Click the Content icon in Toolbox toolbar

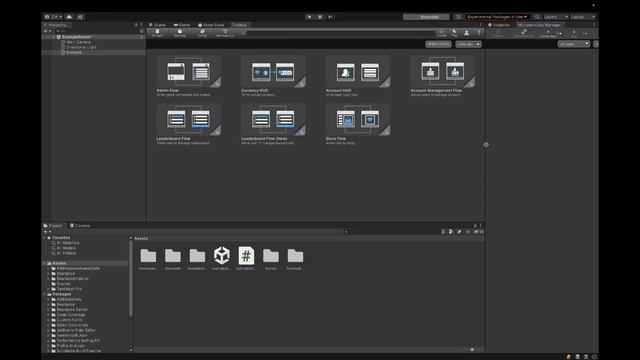[157, 33]
